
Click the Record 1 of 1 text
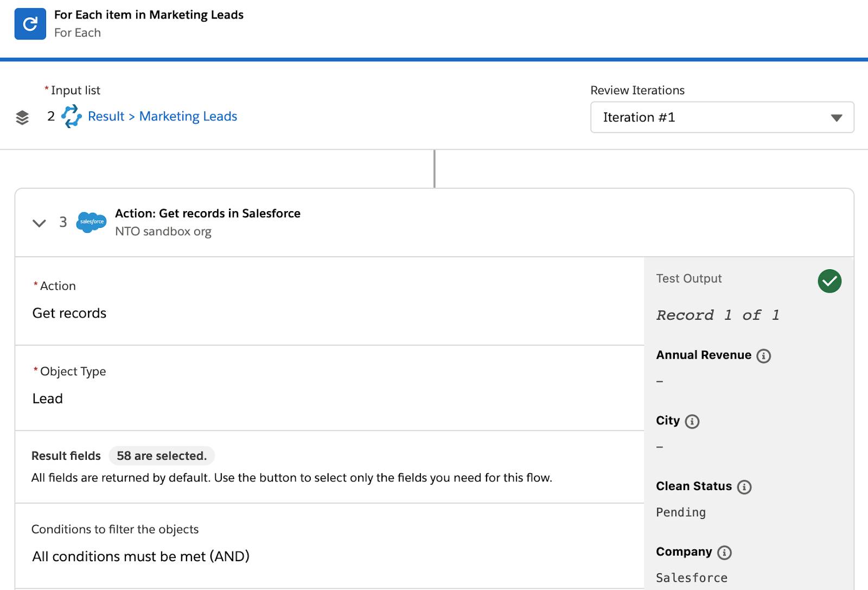tap(718, 315)
